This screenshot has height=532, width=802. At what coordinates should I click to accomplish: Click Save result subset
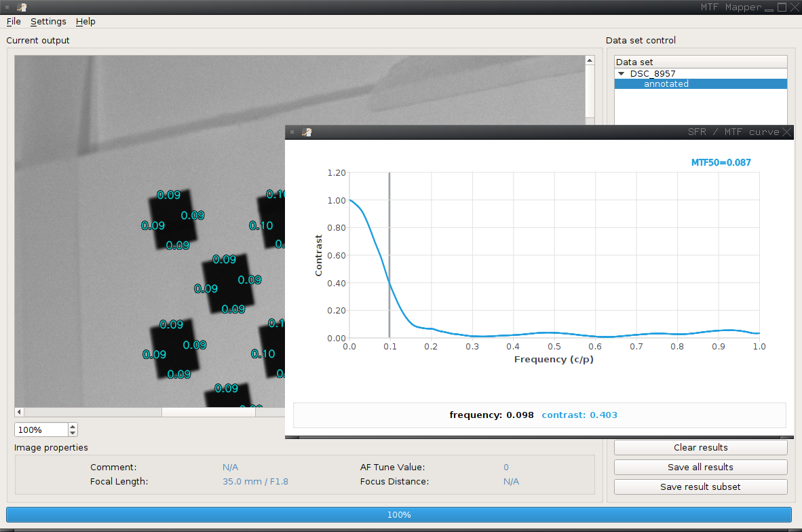[700, 487]
